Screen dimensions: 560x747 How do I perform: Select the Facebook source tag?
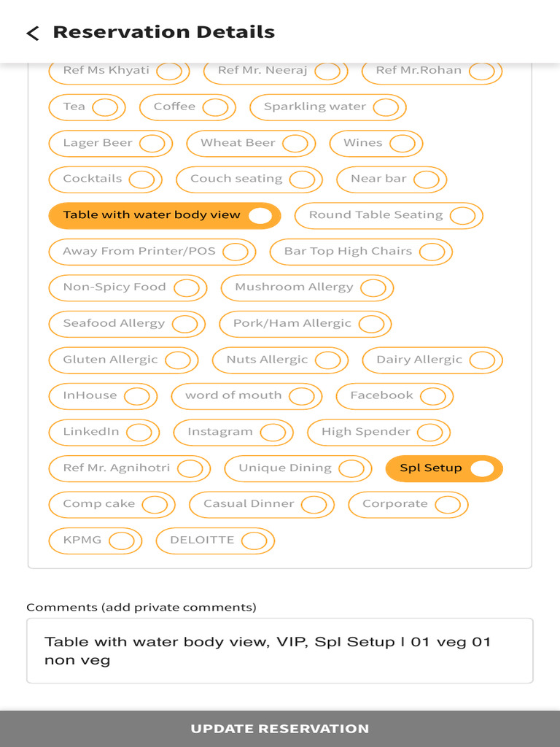tap(394, 396)
